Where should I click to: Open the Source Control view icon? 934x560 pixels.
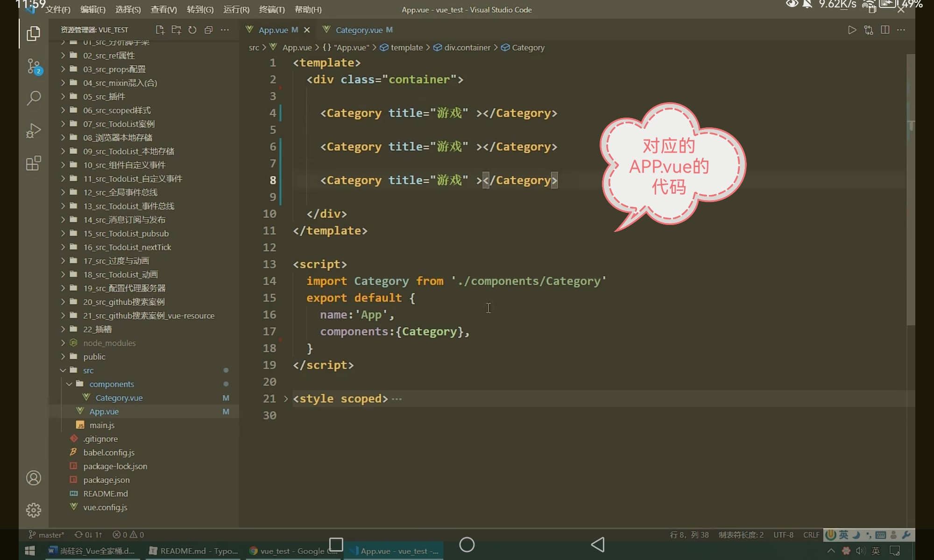[34, 66]
